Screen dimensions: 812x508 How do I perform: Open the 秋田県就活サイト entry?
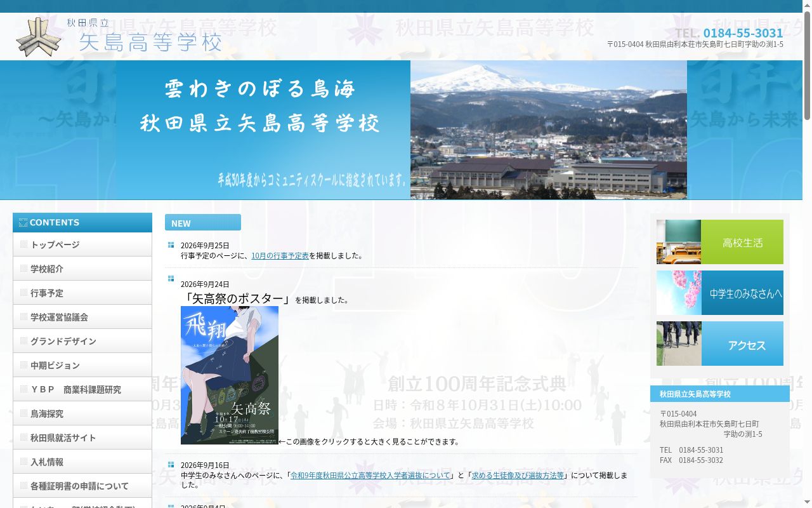[x=82, y=438]
